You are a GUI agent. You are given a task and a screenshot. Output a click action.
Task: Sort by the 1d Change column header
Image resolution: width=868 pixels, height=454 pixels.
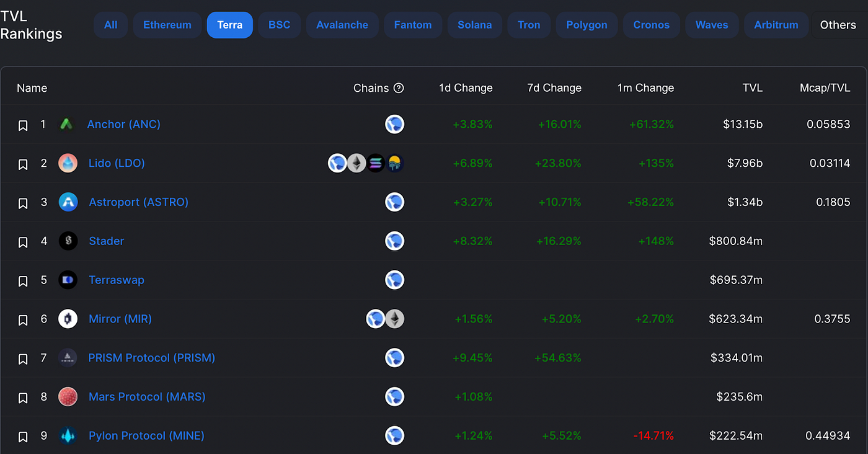466,88
